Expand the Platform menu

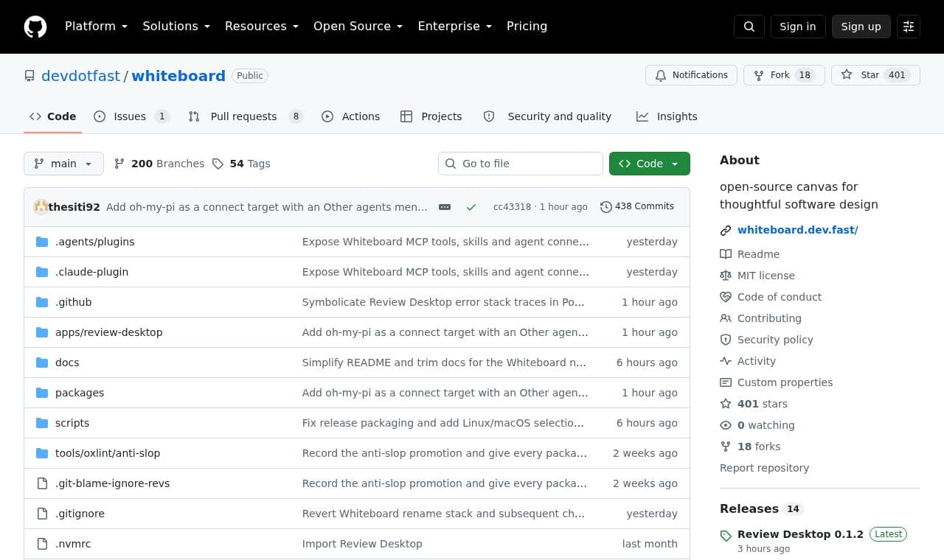pyautogui.click(x=97, y=27)
